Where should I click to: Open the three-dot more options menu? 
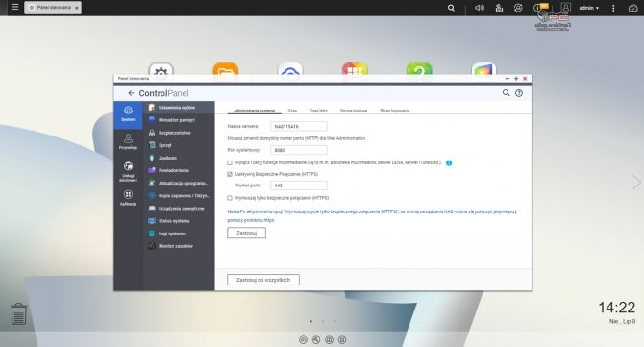(x=613, y=8)
